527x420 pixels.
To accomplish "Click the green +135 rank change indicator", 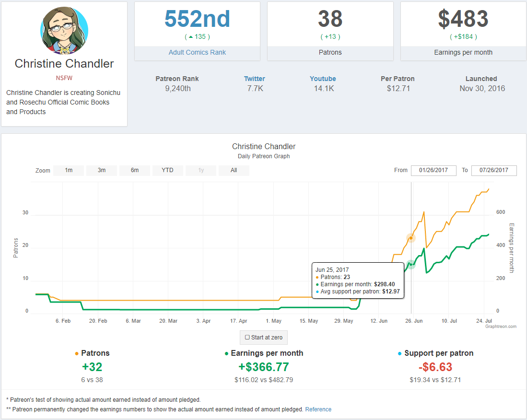I will tap(197, 36).
